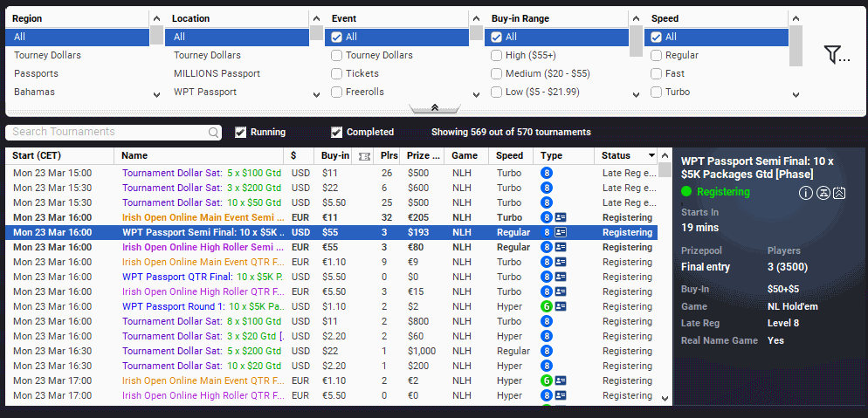Select the Tournament Dollar Sat: 5 x $100 Gtd row
Viewport: 868px width, 418px height.
pyautogui.click(x=332, y=173)
